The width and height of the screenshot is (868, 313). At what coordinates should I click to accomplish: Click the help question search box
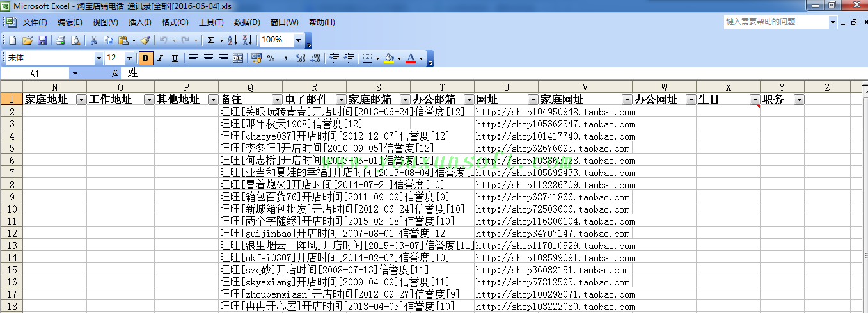click(776, 22)
